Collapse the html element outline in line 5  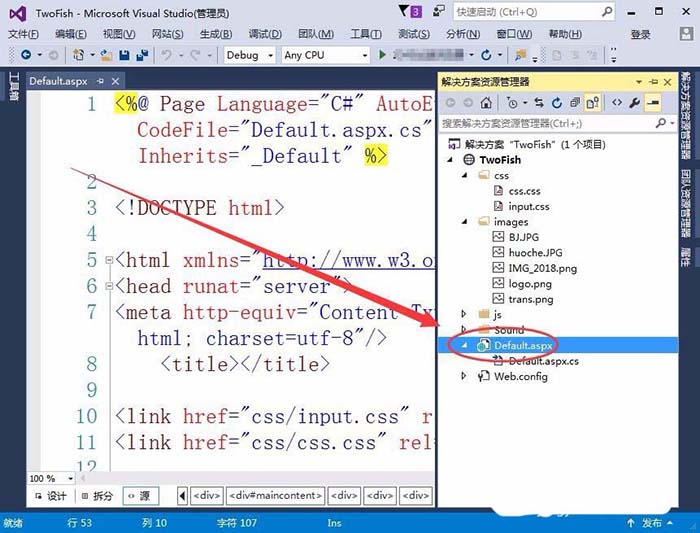pyautogui.click(x=109, y=260)
